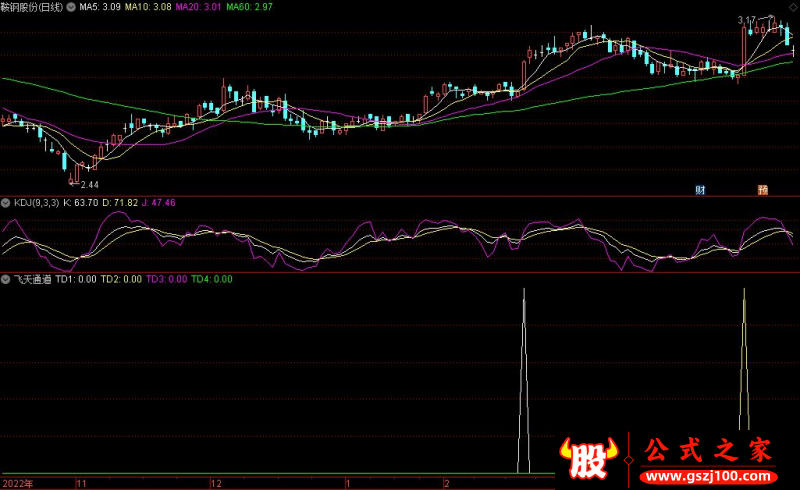Click the magenta J value in KDJ
Viewport: 800px width, 490px height.
coord(157,202)
